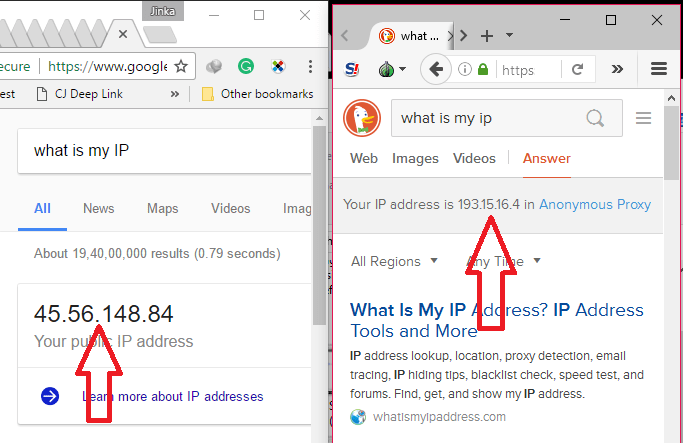Open a new tab in Chrome

point(160,35)
